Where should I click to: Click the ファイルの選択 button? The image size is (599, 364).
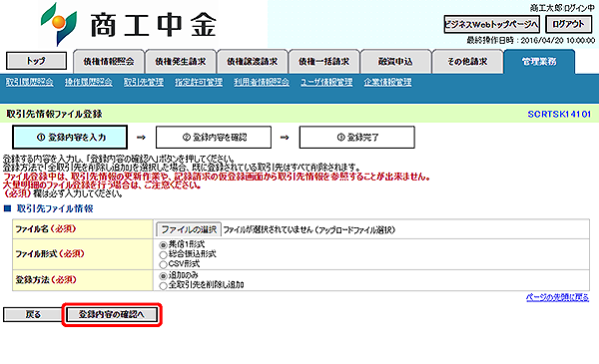click(x=189, y=229)
